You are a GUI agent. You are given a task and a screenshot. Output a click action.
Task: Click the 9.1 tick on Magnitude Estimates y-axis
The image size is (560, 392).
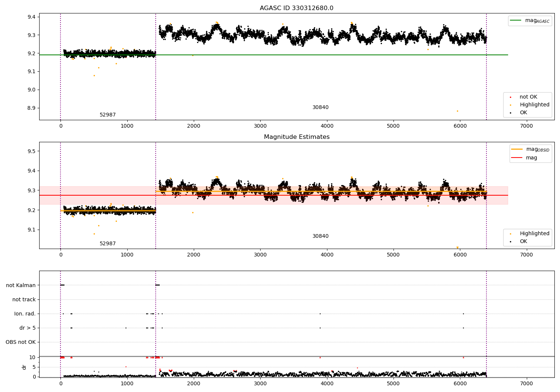[x=31, y=230]
